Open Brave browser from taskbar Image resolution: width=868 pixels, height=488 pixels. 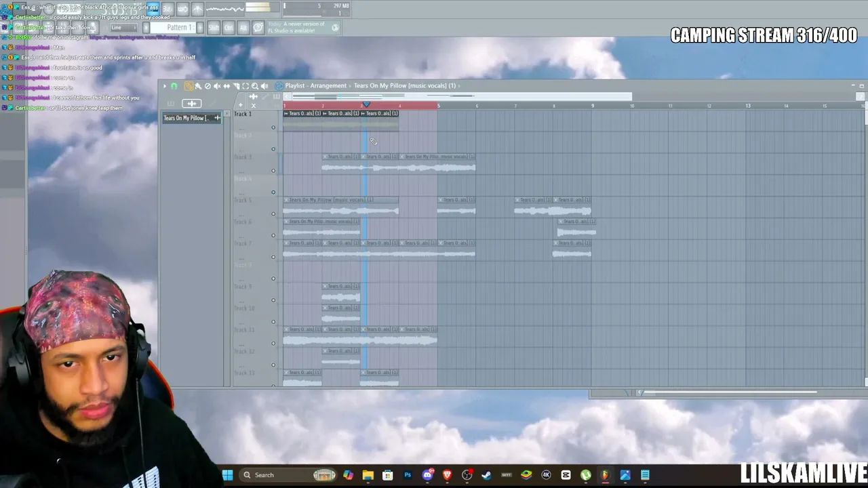pyautogui.click(x=447, y=475)
